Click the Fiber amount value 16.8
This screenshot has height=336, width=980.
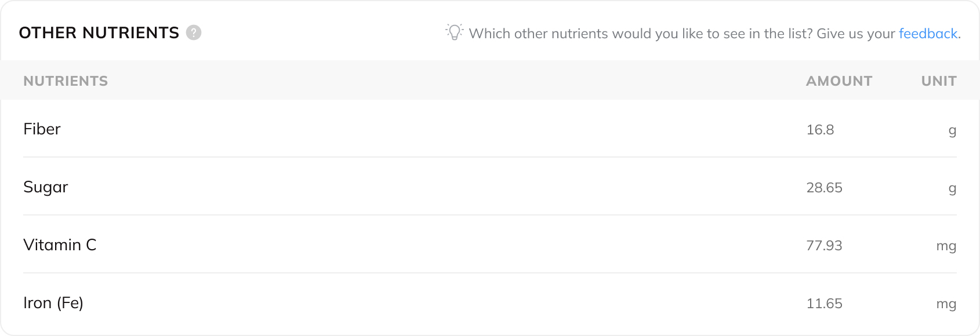(820, 130)
